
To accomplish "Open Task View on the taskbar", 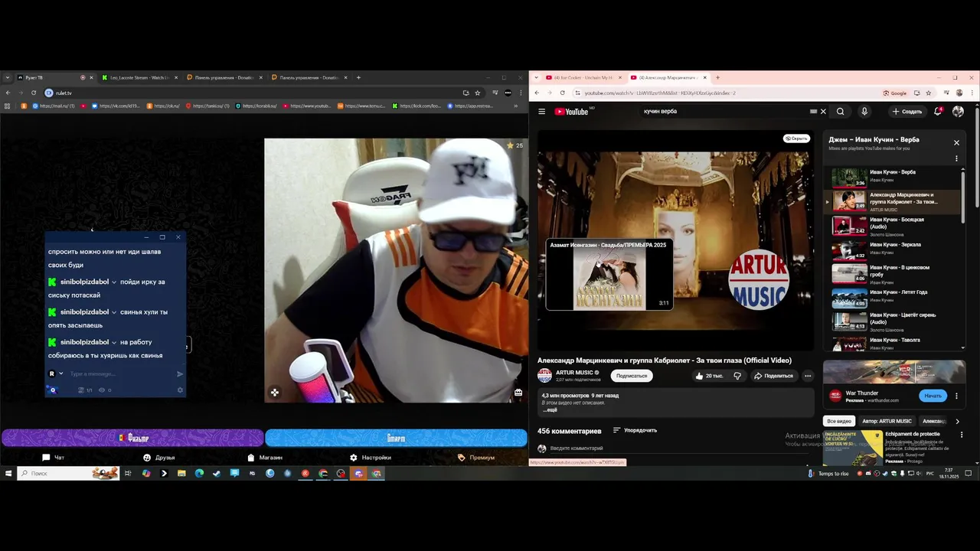I will pyautogui.click(x=128, y=474).
